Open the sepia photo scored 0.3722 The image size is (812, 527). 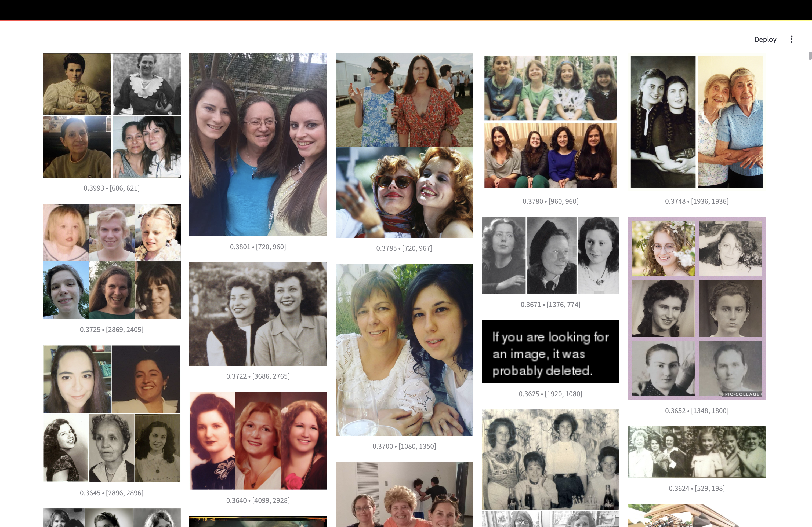tap(258, 314)
